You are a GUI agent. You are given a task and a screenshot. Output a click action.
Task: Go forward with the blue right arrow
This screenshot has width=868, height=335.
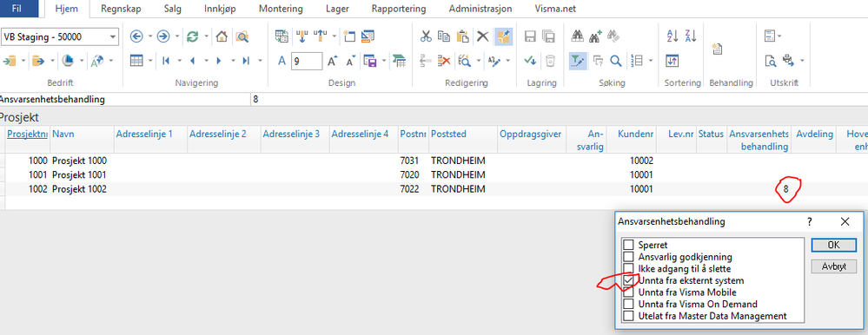[162, 36]
